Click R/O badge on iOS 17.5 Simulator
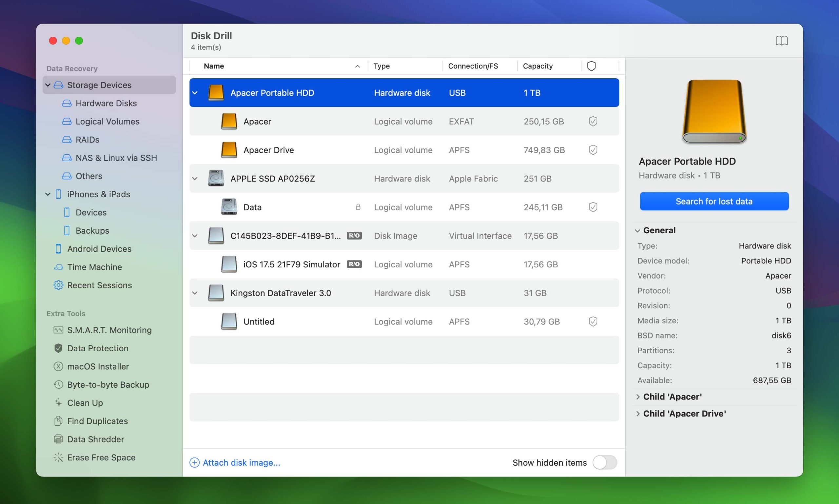Viewport: 839px width, 504px height. click(x=354, y=264)
